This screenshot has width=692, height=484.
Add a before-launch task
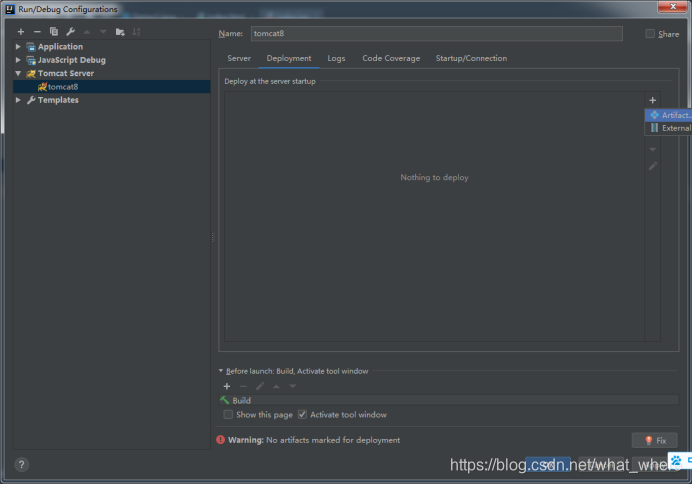point(227,386)
